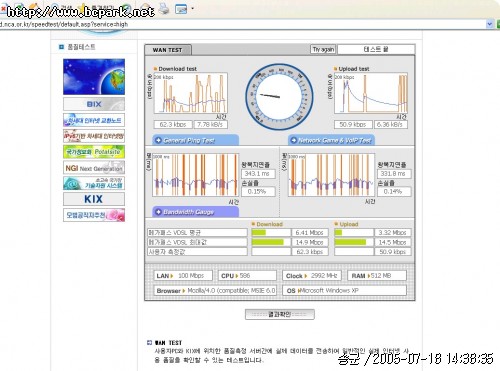Click the 6.41 Mbps download bar
Screen dimensions: 500x371
coord(271,233)
